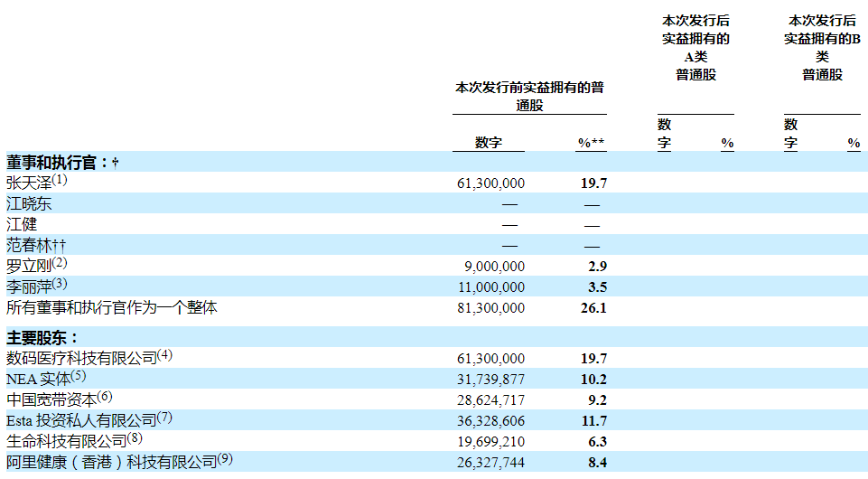Open footnote (2) next to 罗立刚
Image resolution: width=868 pixels, height=479 pixels.
pyautogui.click(x=60, y=263)
